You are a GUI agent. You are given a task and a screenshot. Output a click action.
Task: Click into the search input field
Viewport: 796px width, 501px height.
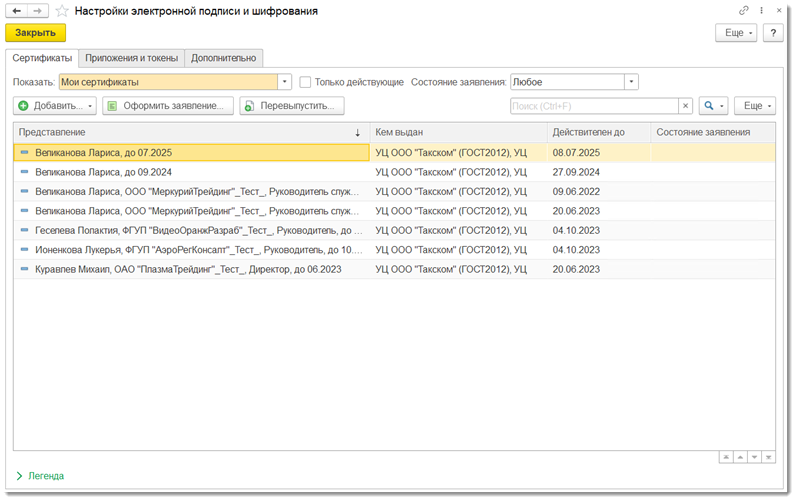[x=593, y=106]
